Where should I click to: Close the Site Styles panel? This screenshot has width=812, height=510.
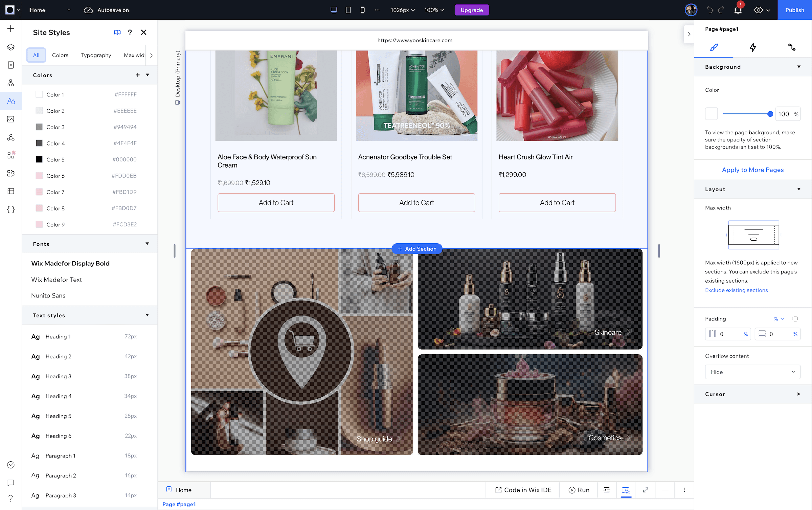point(144,32)
